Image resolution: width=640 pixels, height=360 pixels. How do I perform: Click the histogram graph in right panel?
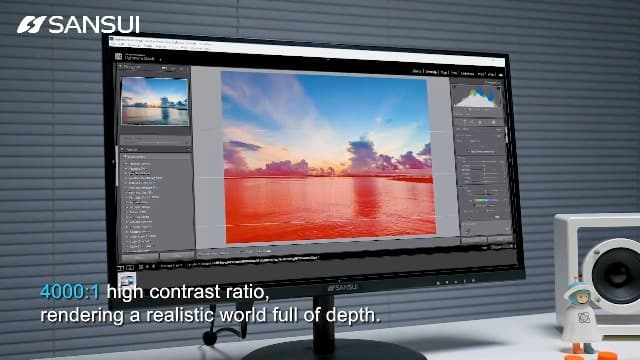477,97
